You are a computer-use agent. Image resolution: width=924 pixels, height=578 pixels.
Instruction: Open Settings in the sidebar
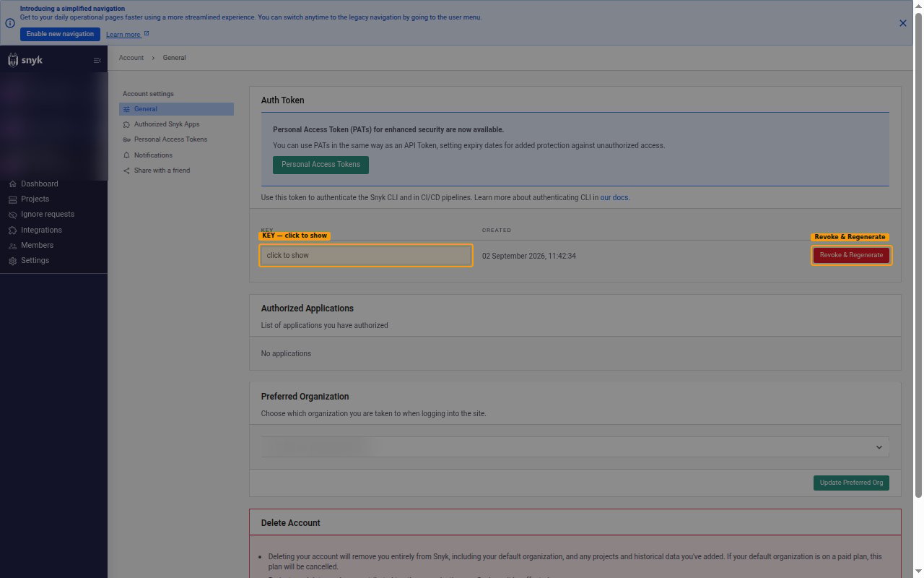pyautogui.click(x=35, y=260)
